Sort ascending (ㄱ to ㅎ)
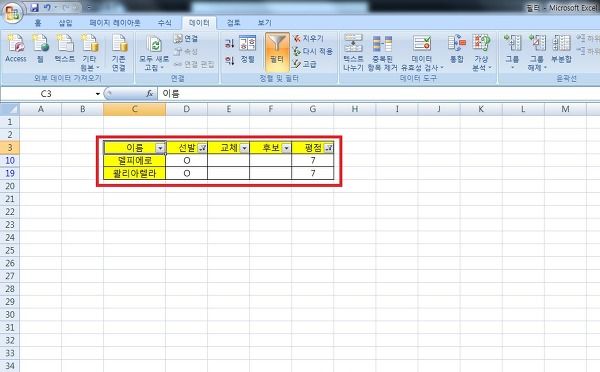Screen dimensions: 600x372 coord(229,43)
